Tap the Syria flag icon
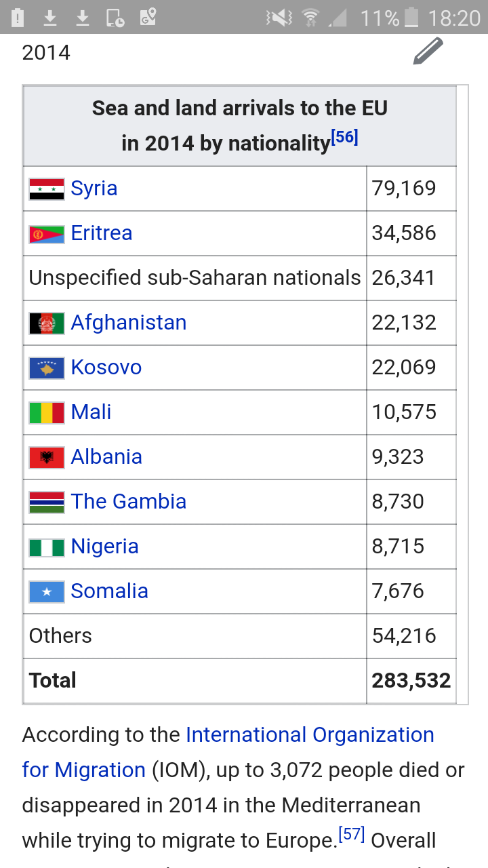488x868 pixels. (x=47, y=189)
